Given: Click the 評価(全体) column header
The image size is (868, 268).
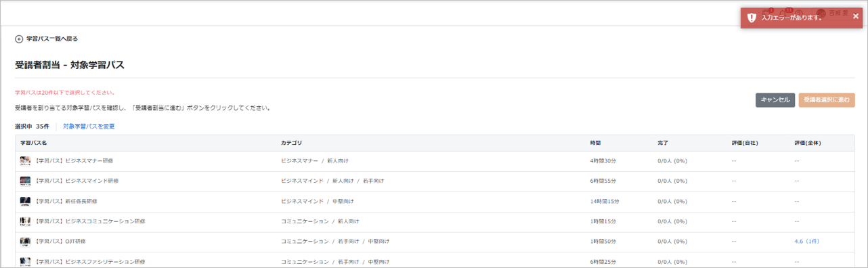Looking at the screenshot, I should [x=807, y=143].
